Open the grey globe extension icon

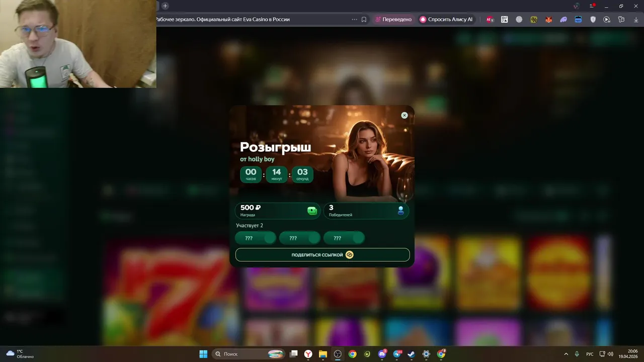pos(519,20)
